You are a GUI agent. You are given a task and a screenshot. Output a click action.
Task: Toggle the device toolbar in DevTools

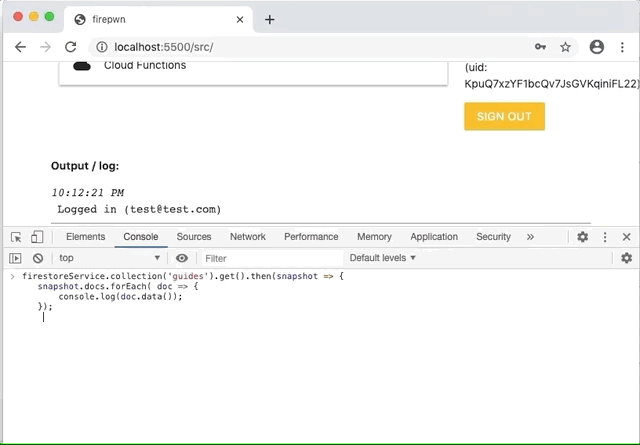pos(37,237)
